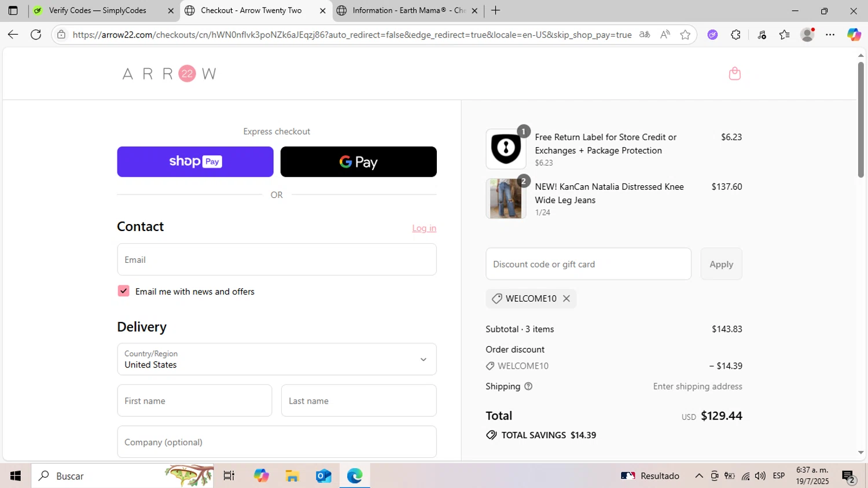Click the Company (optional) field
This screenshot has height=488, width=868.
click(277, 442)
